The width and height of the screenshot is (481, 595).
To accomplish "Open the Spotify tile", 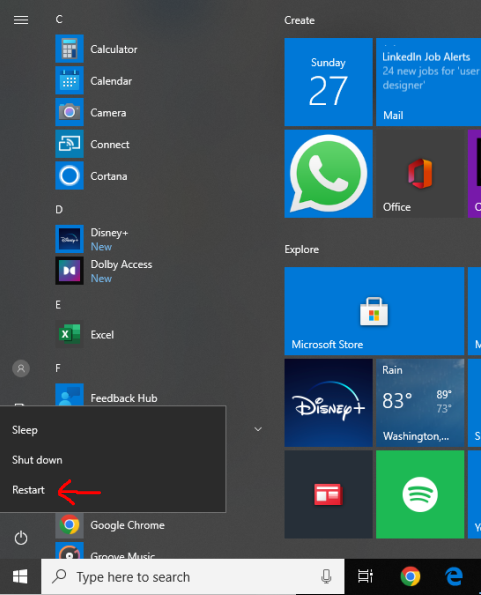I will pyautogui.click(x=420, y=494).
